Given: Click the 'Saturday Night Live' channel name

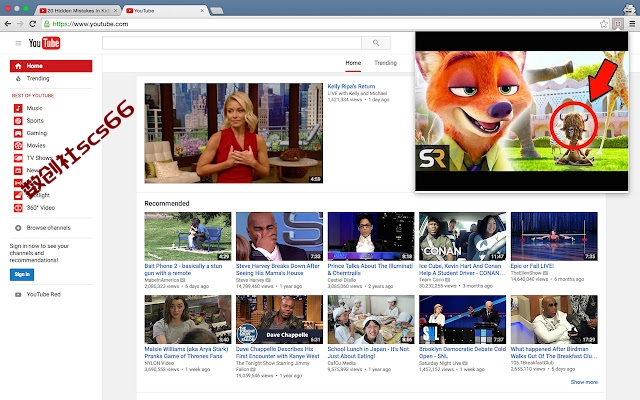Looking at the screenshot, I should pyautogui.click(x=440, y=363).
